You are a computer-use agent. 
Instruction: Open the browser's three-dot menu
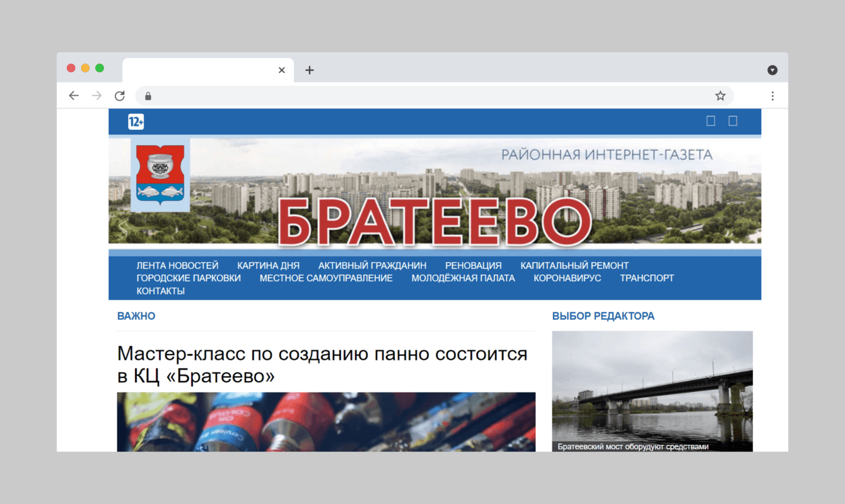772,95
